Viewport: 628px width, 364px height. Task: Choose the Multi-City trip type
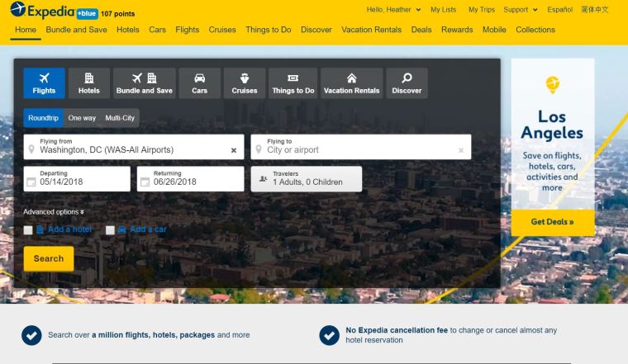(x=120, y=118)
